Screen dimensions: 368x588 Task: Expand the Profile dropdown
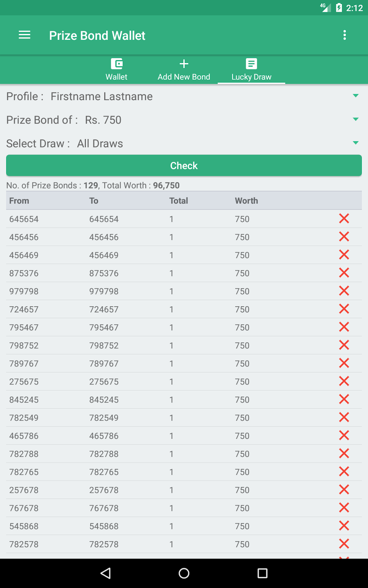(184, 96)
